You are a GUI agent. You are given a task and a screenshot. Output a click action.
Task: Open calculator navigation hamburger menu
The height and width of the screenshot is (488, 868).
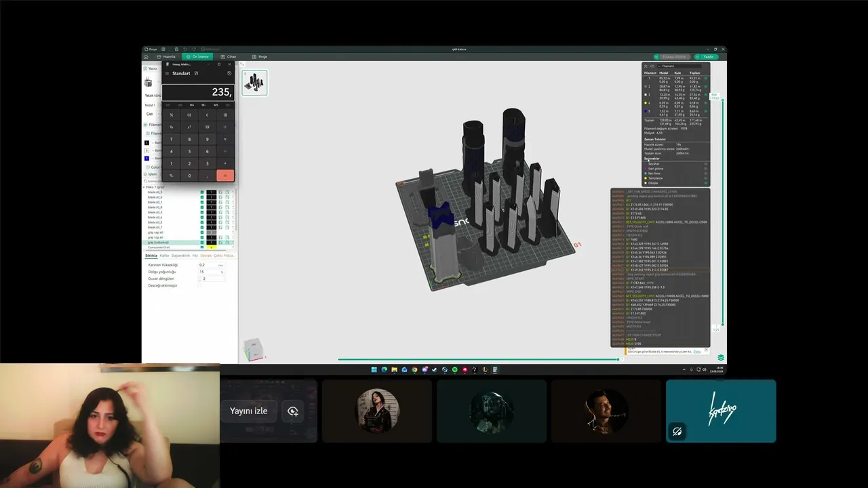(x=167, y=73)
